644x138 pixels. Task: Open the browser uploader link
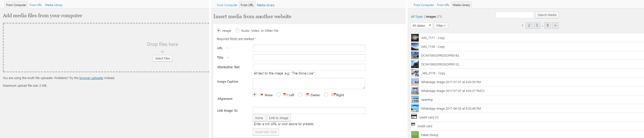coord(91,78)
